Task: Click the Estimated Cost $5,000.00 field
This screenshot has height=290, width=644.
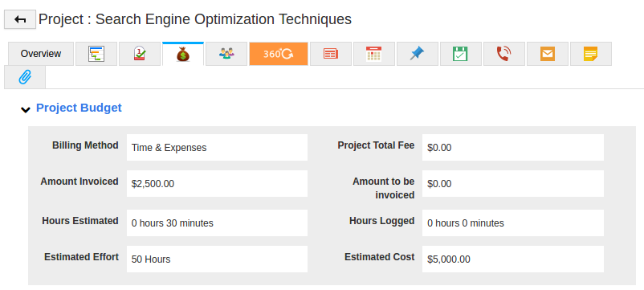Action: (513, 259)
